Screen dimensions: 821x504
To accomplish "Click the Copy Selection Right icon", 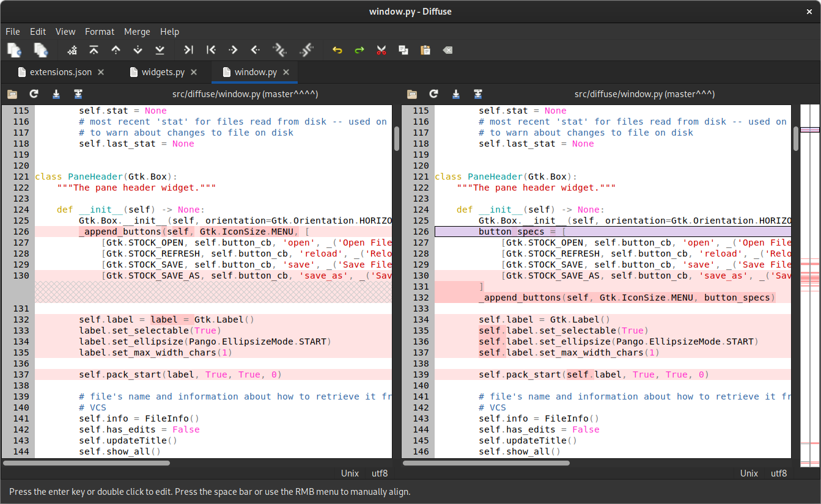I will click(x=189, y=50).
